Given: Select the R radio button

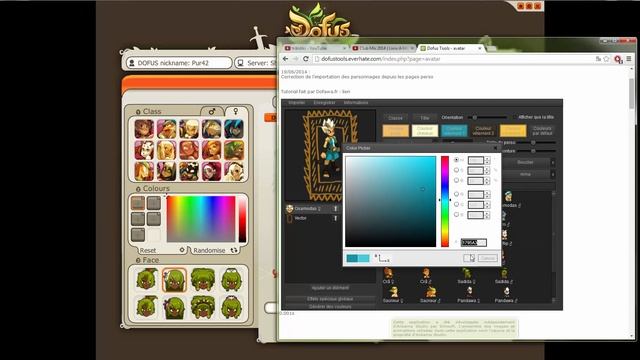Looking at the screenshot, I should [456, 194].
